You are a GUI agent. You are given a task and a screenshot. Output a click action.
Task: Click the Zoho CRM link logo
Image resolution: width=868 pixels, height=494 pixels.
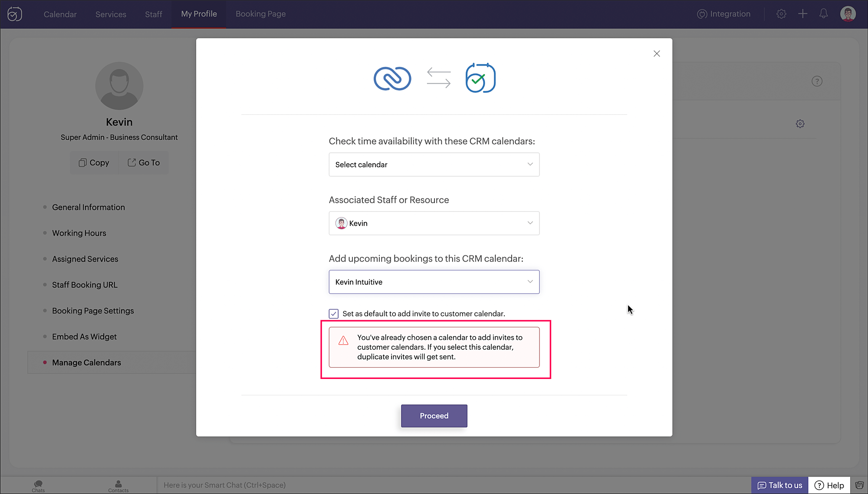pyautogui.click(x=392, y=79)
